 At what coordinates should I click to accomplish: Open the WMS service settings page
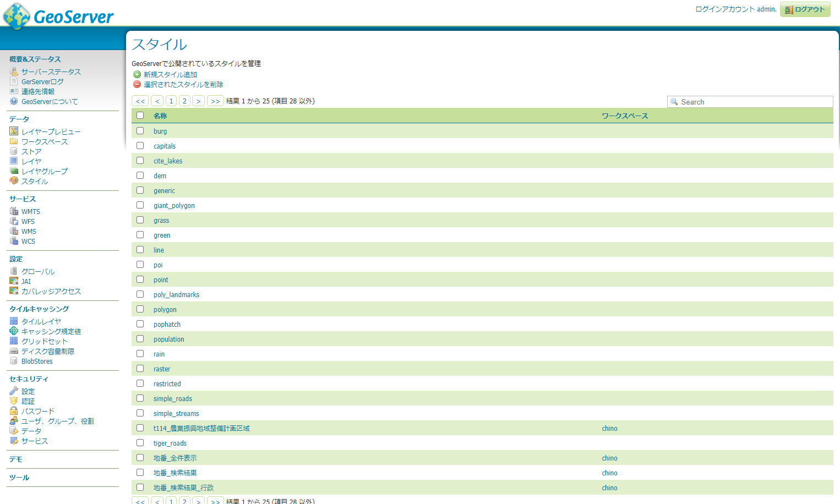tap(29, 232)
